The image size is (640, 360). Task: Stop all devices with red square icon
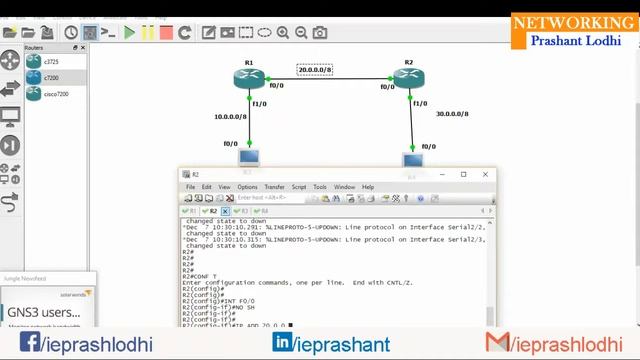click(x=166, y=33)
